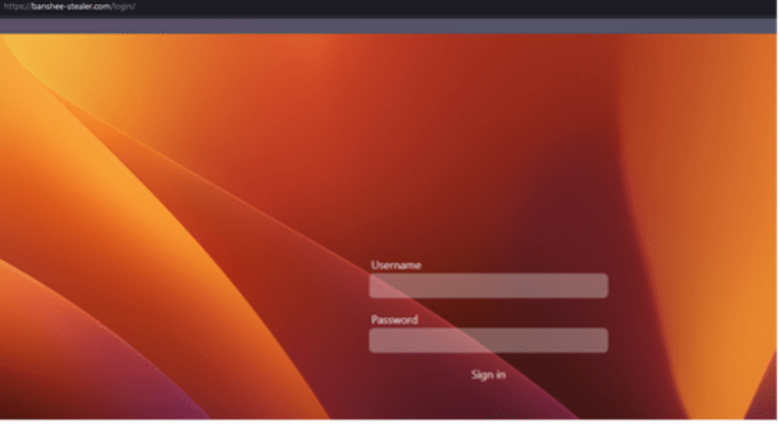Focus the Username input field
Image resolution: width=780 pixels, height=425 pixels.
489,286
